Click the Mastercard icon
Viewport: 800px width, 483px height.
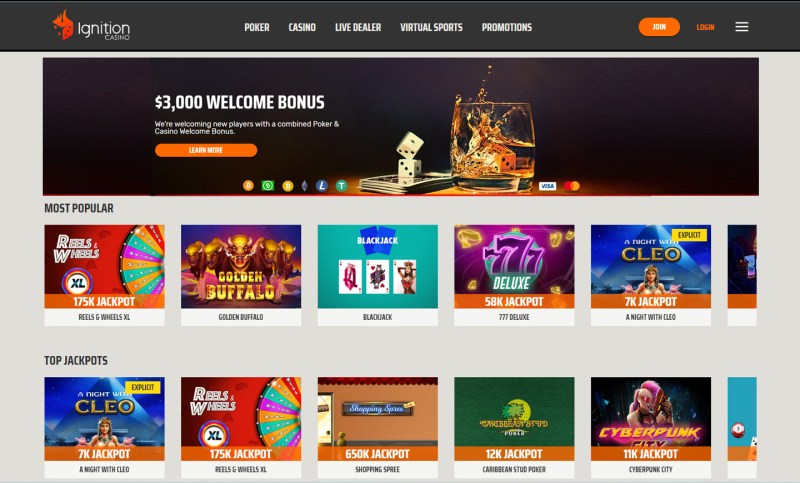coord(572,186)
